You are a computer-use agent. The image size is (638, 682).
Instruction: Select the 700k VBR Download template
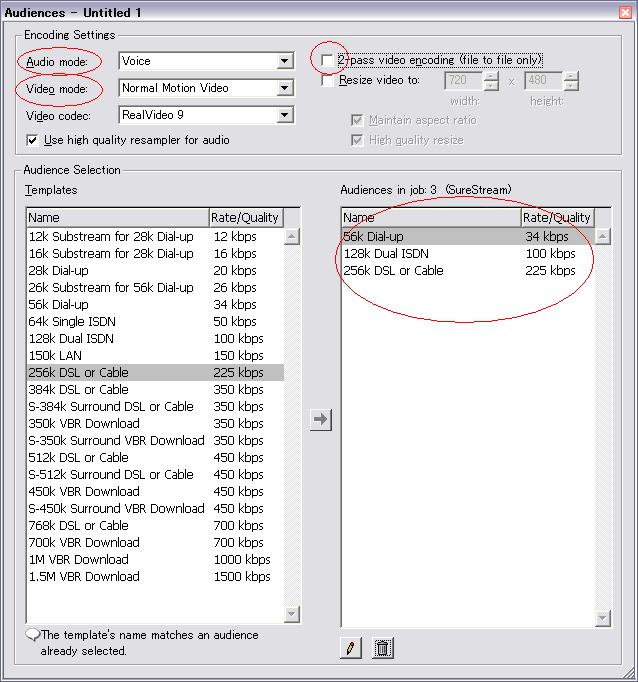[x=155, y=542]
